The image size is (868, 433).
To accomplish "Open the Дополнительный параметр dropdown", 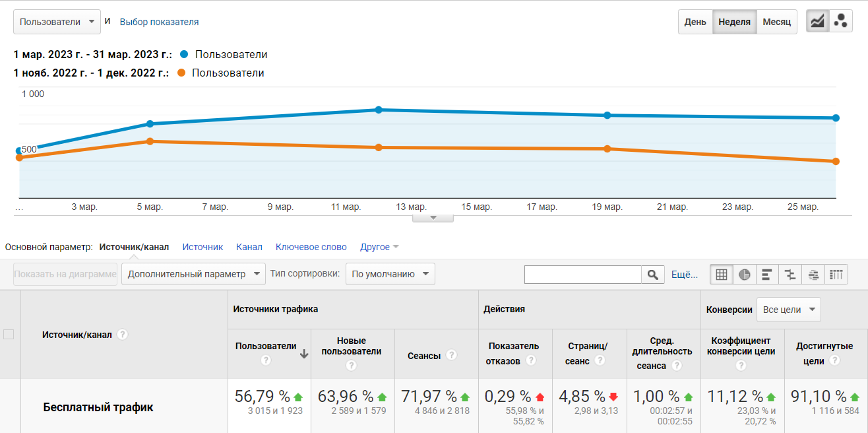I will click(193, 274).
